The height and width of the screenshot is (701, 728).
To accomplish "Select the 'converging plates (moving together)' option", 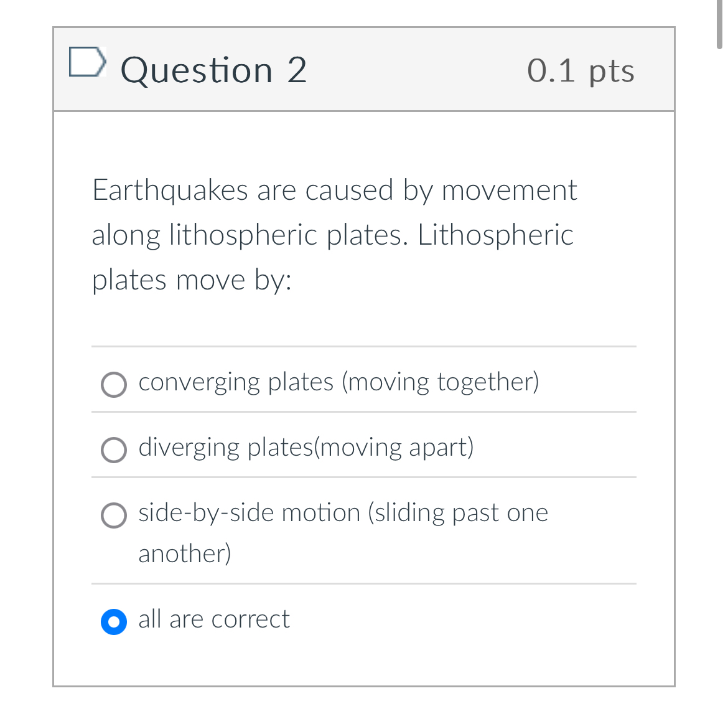I will click(114, 385).
